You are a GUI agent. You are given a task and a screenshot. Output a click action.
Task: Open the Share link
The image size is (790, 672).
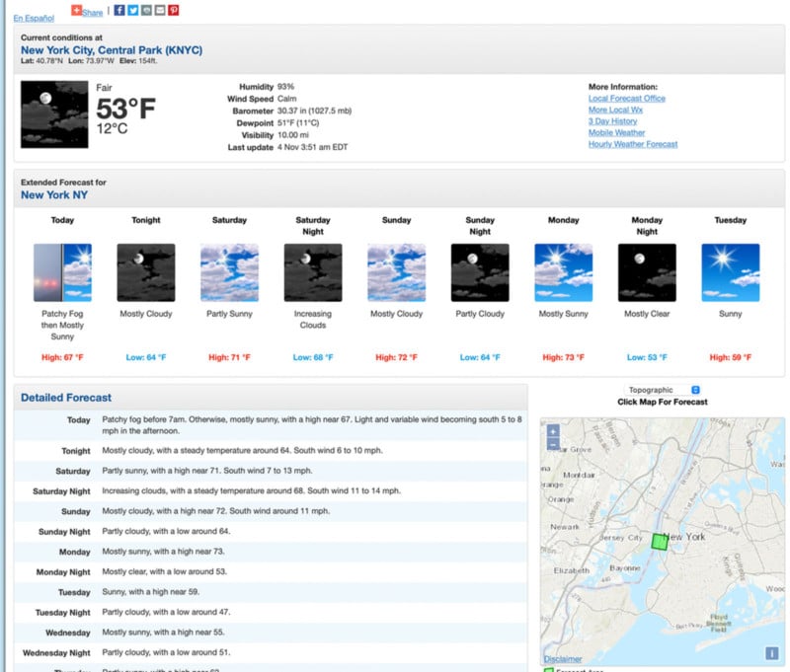92,13
